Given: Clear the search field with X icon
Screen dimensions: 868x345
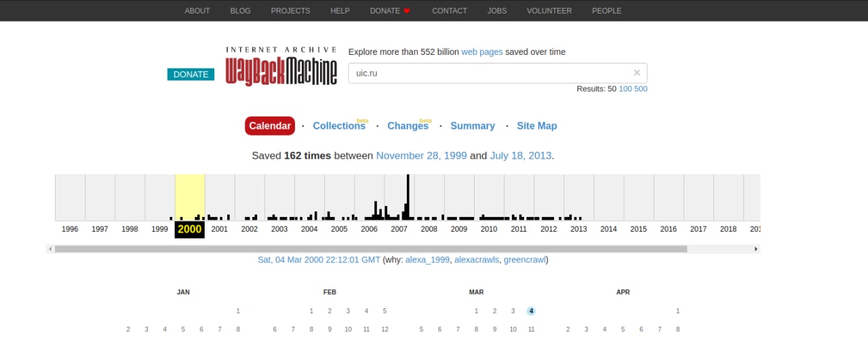Looking at the screenshot, I should tap(637, 73).
